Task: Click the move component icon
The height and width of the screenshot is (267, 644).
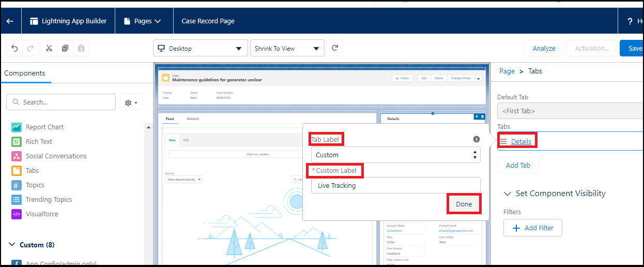Action: tap(477, 116)
